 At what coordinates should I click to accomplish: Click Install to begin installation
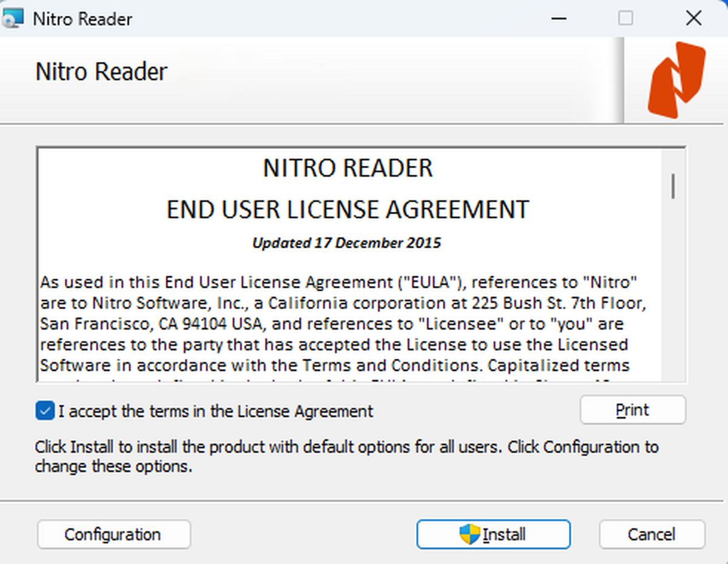[x=493, y=534]
